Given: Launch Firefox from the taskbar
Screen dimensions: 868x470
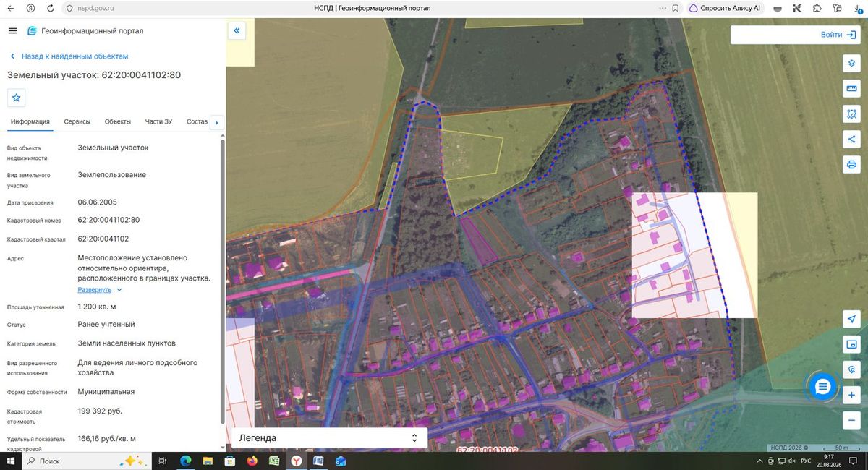Looking at the screenshot, I should [x=252, y=461].
